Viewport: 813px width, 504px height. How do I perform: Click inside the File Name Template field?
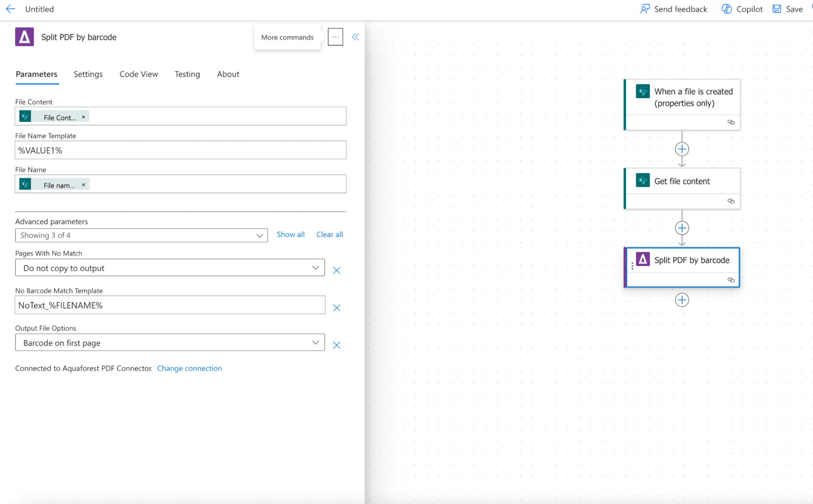pyautogui.click(x=180, y=150)
